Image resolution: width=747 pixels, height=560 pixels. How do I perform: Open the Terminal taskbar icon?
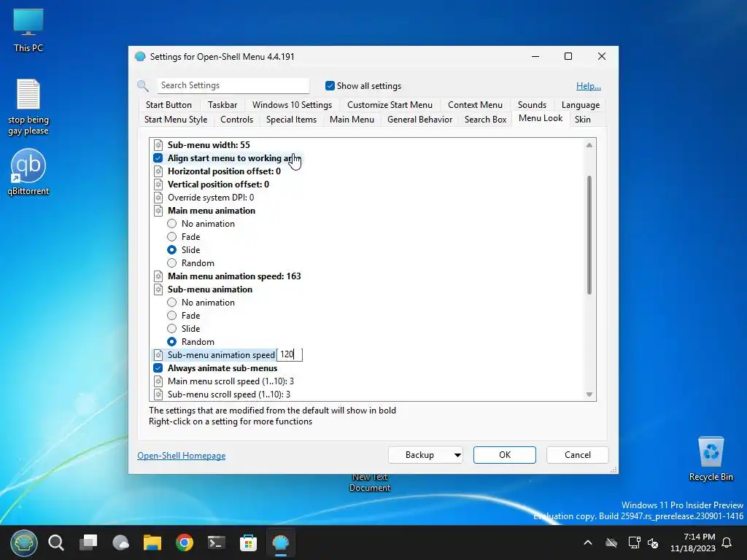pyautogui.click(x=216, y=542)
